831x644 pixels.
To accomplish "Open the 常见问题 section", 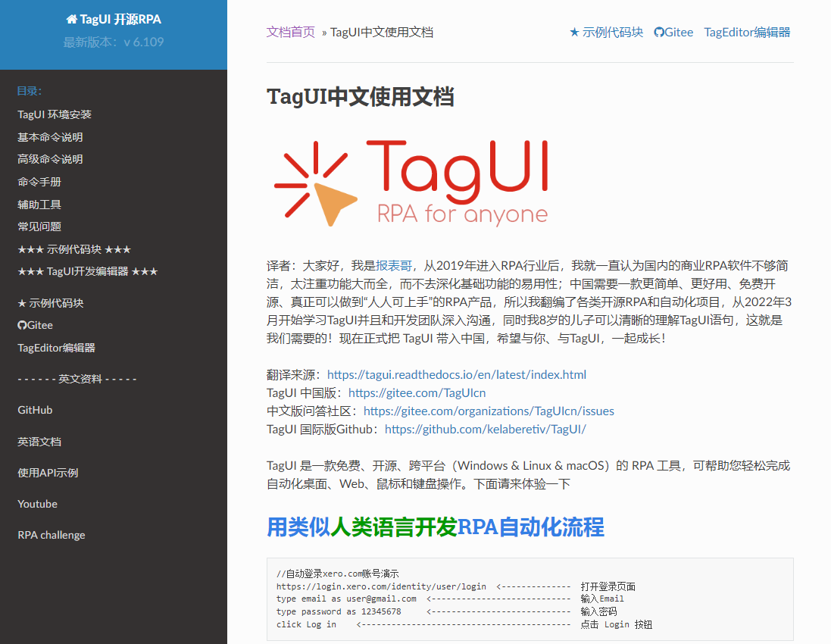I will coord(39,227).
